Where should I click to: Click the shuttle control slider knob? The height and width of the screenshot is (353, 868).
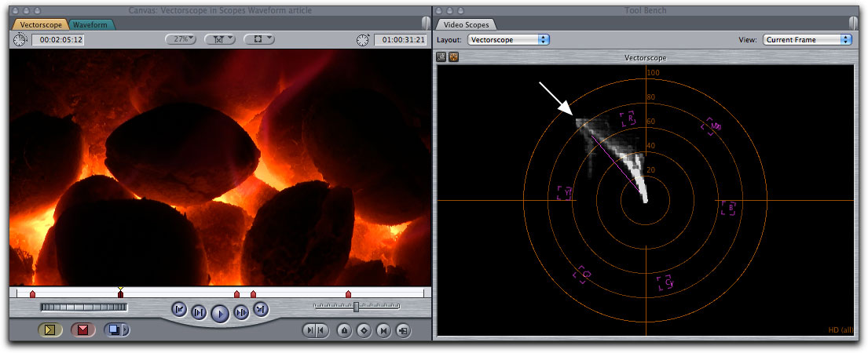pyautogui.click(x=356, y=307)
